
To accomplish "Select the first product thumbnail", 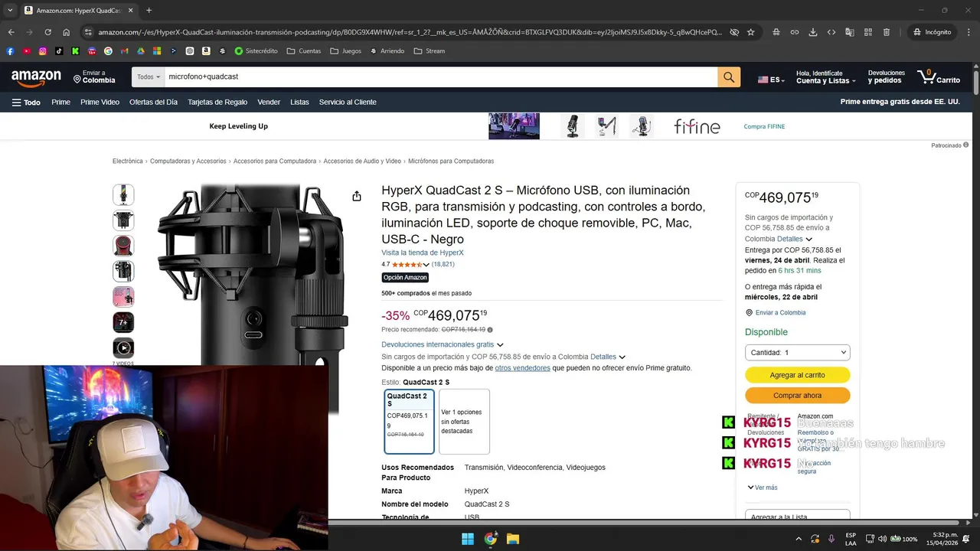I will (123, 194).
